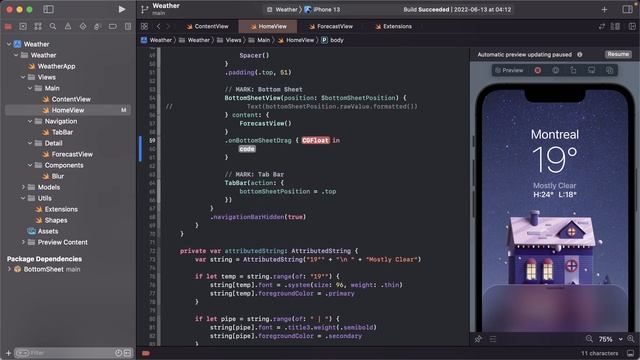Click the Views breadcrumb item
640x360 pixels.
coord(229,40)
